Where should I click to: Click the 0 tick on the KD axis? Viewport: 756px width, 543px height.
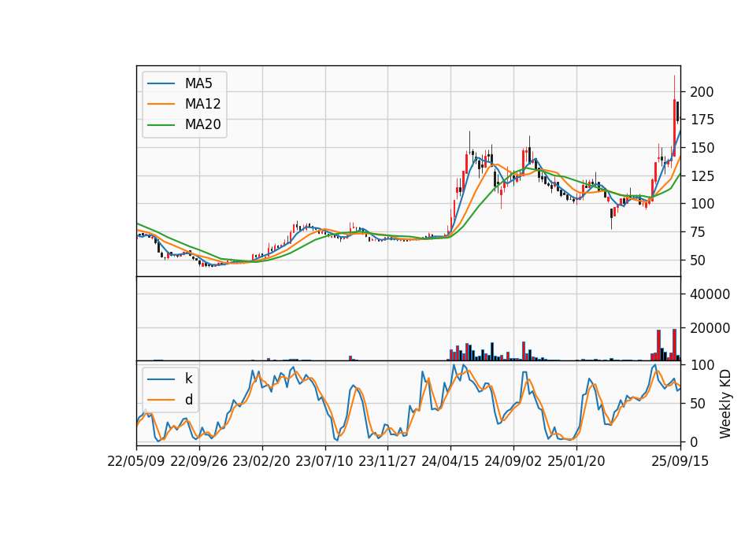pyautogui.click(x=695, y=441)
